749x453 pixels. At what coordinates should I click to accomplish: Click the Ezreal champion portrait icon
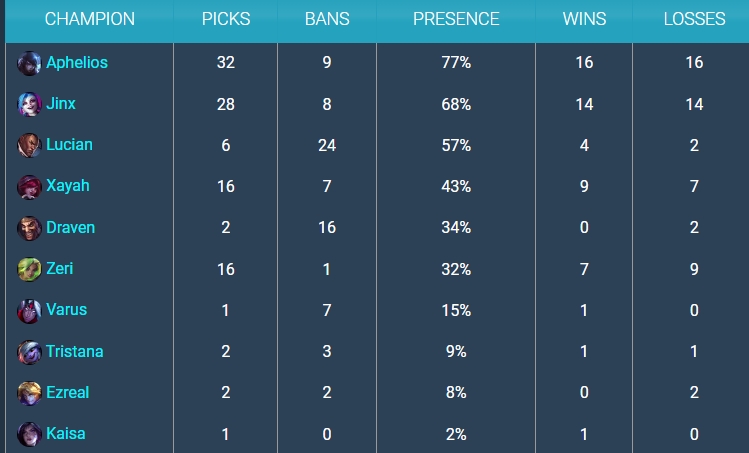click(x=29, y=393)
